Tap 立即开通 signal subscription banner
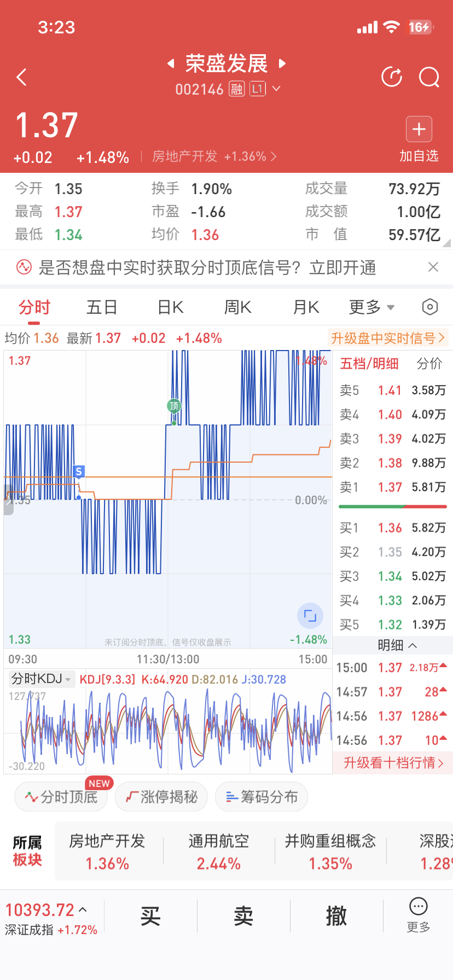This screenshot has width=453, height=980. coord(343,267)
